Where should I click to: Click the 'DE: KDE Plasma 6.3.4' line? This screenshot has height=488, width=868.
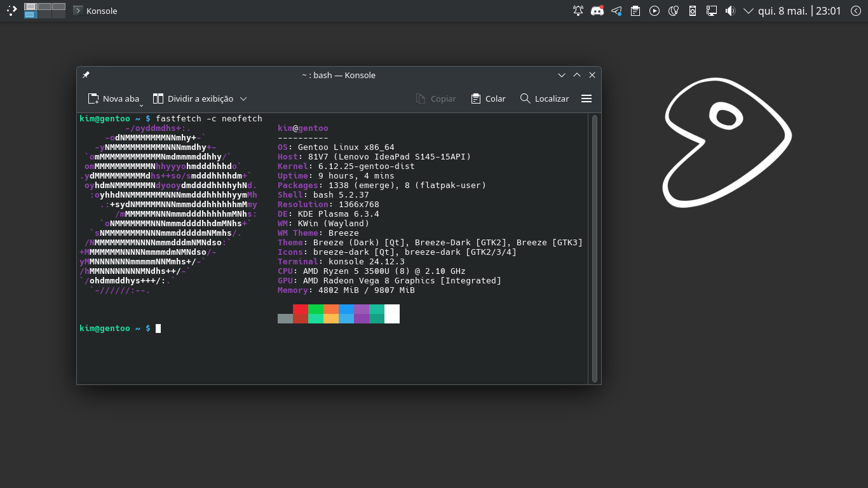pos(329,214)
